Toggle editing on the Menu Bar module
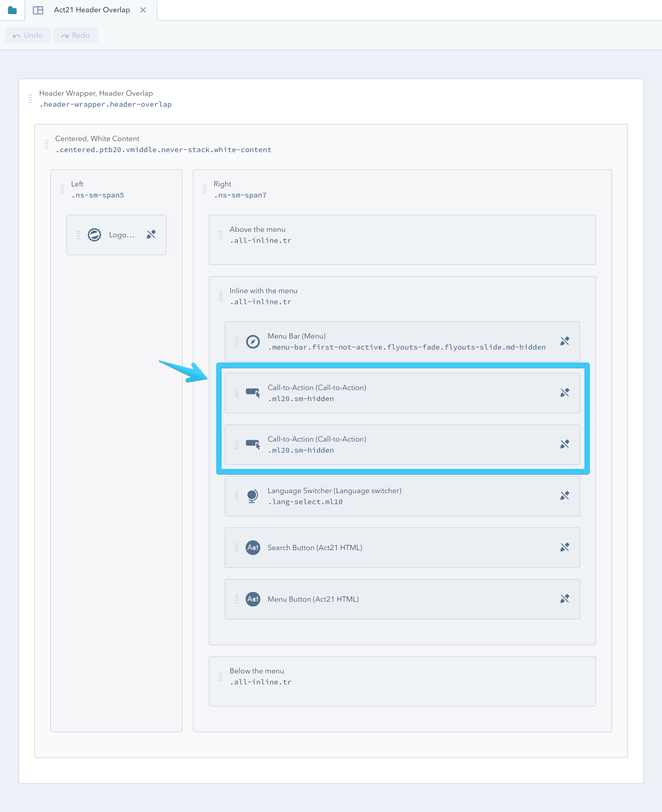The height and width of the screenshot is (812, 662). point(564,342)
